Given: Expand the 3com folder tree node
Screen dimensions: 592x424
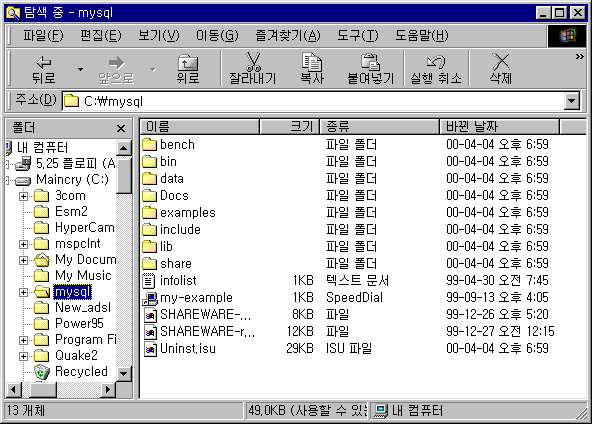Looking at the screenshot, I should click(x=23, y=196).
